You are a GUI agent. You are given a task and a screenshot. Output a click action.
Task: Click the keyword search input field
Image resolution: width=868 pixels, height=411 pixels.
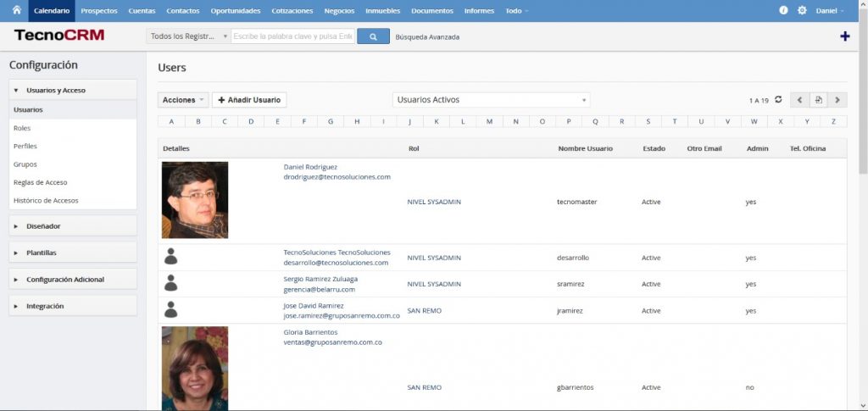[292, 36]
